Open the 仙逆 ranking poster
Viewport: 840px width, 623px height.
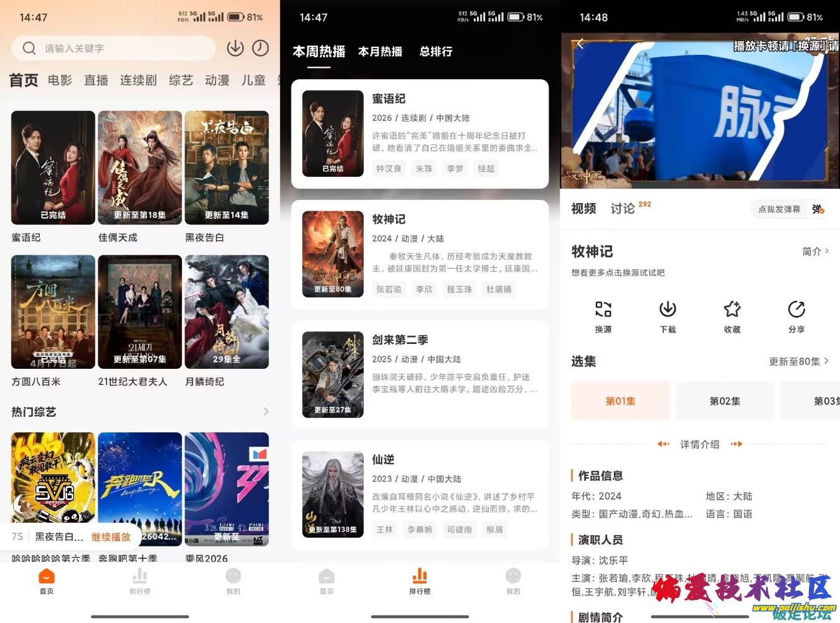(333, 495)
